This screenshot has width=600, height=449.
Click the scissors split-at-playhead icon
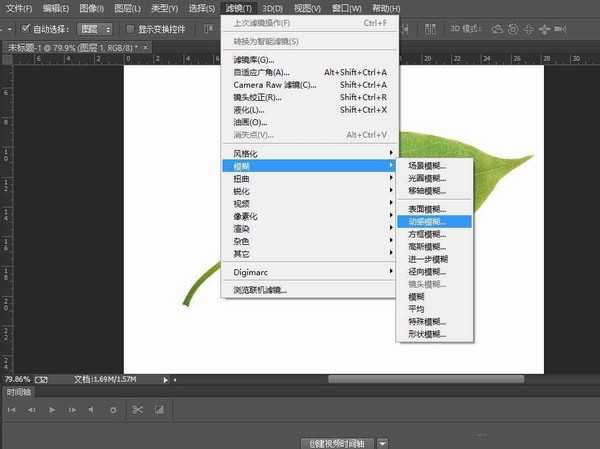tap(137, 410)
